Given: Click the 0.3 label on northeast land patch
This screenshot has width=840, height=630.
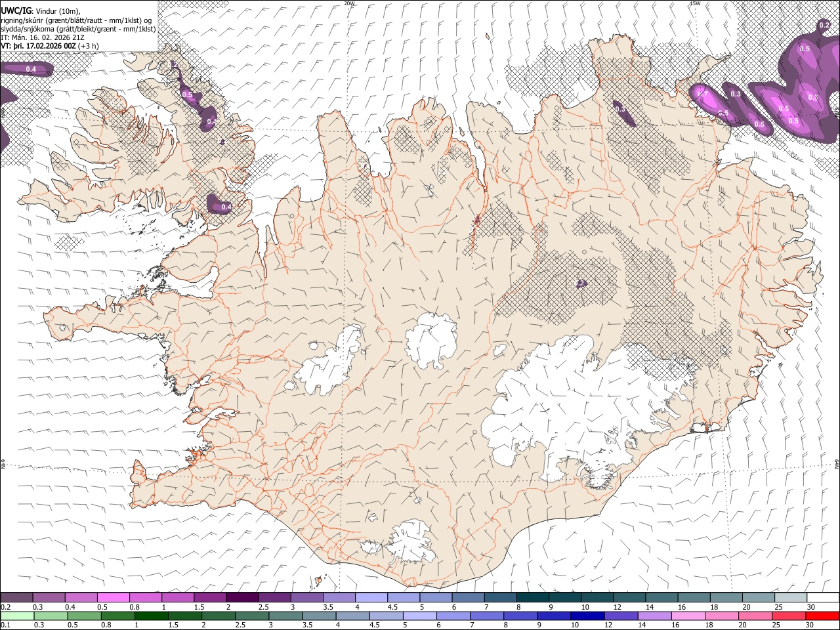Looking at the screenshot, I should tap(620, 110).
